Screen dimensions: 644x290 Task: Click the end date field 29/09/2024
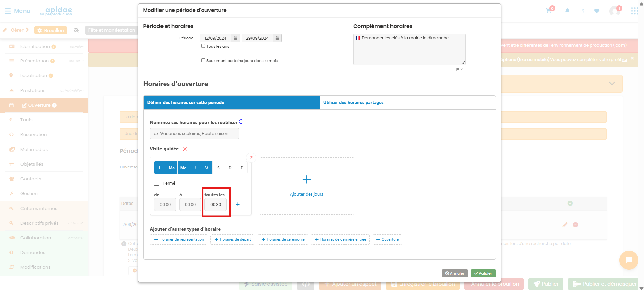coord(257,38)
